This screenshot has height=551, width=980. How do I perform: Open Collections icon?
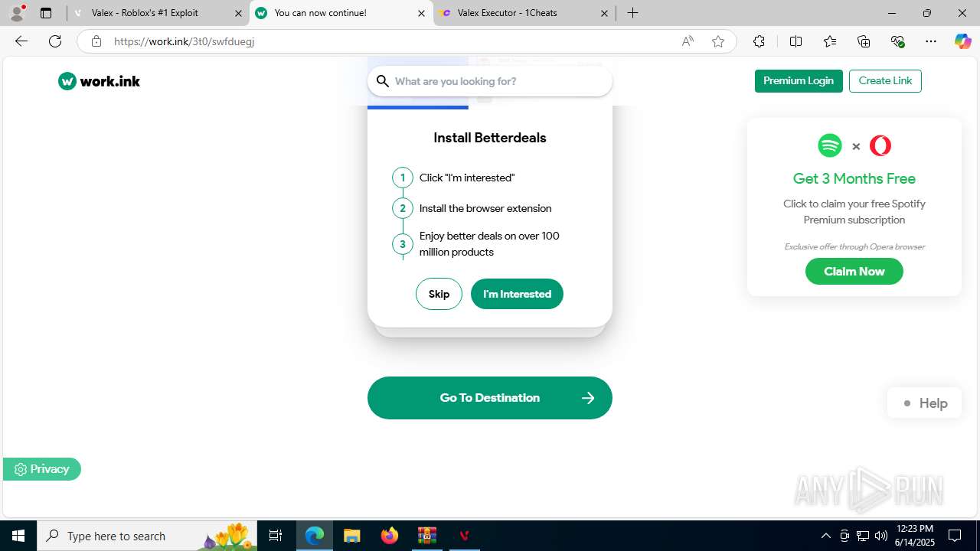coord(864,41)
